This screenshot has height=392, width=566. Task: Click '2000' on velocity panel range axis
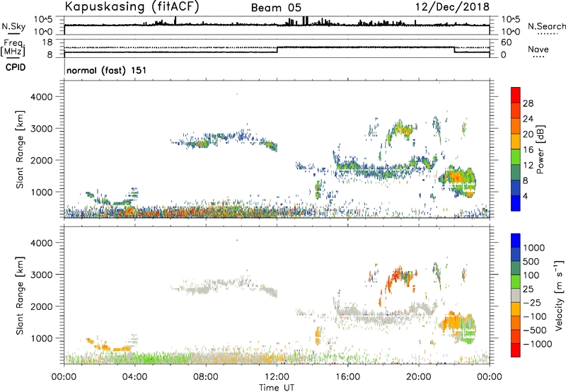(x=42, y=306)
